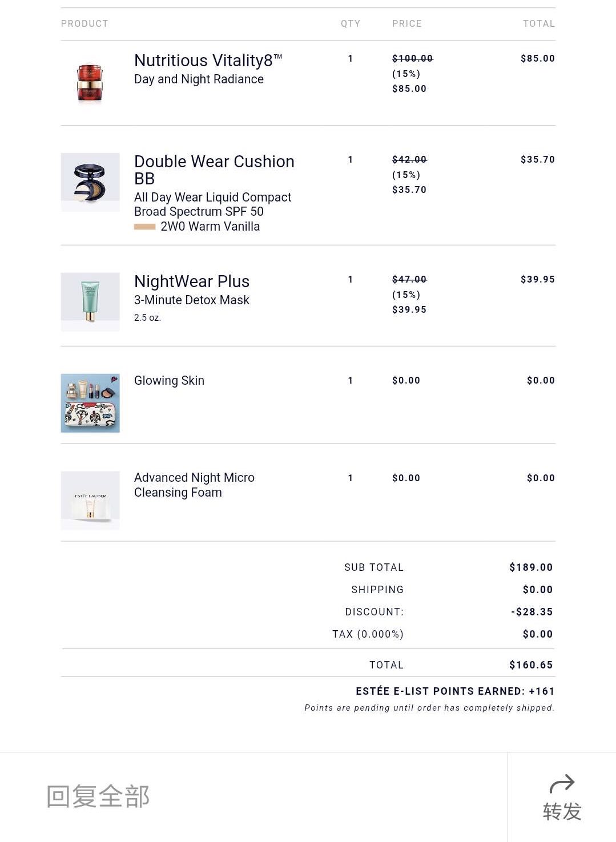The image size is (616, 842).
Task: Click the order TOTAL amount $160.65
Action: tap(531, 665)
